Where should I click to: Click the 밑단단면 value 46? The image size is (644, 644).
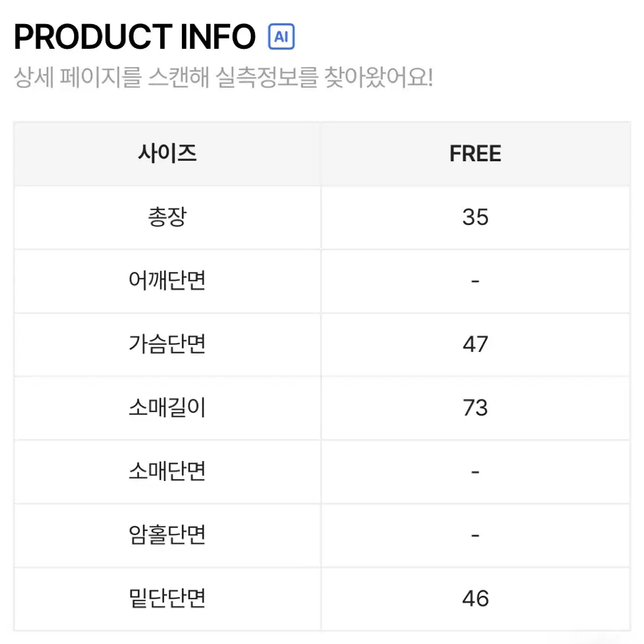[x=475, y=599]
